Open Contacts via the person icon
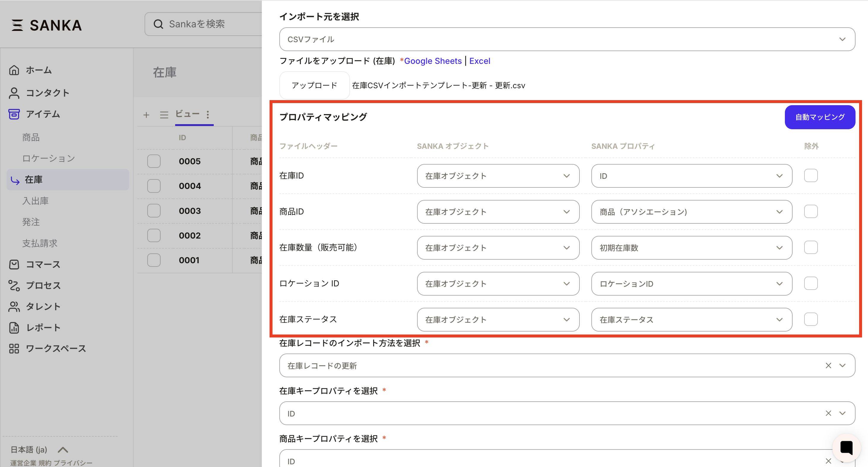 [14, 93]
